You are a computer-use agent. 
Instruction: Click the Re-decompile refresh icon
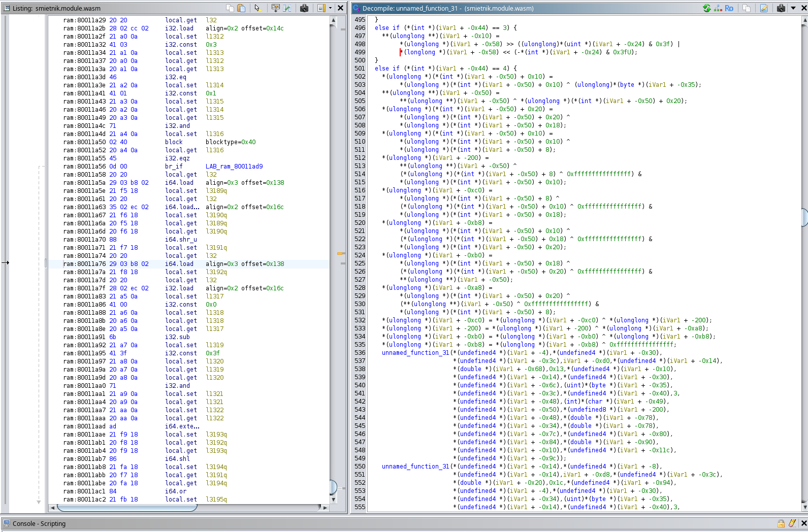point(707,8)
